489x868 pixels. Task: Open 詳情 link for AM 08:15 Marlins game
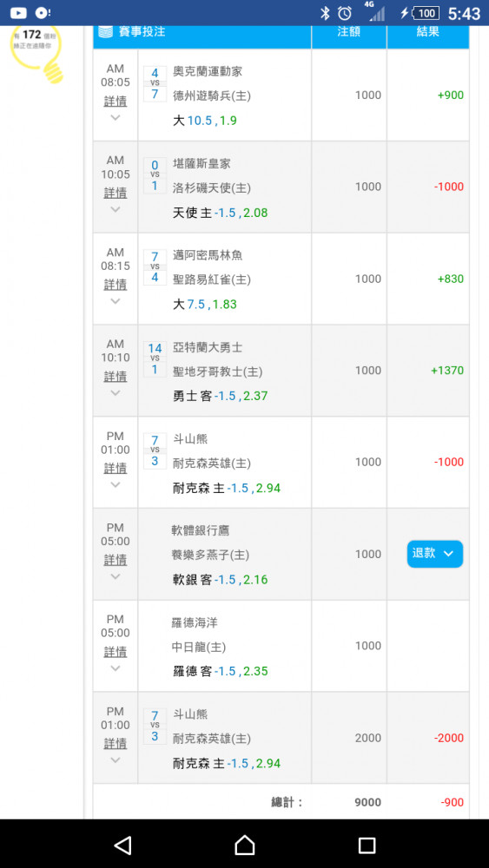point(116,285)
